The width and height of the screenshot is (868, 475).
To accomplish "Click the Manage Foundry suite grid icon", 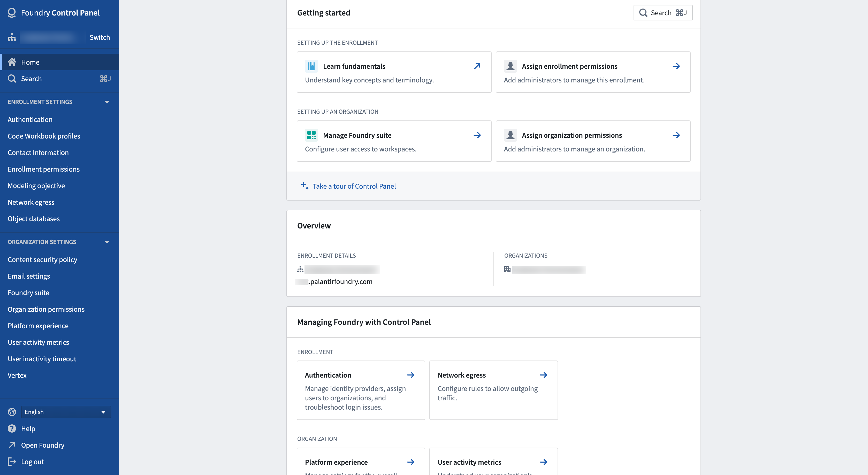I will point(311,135).
